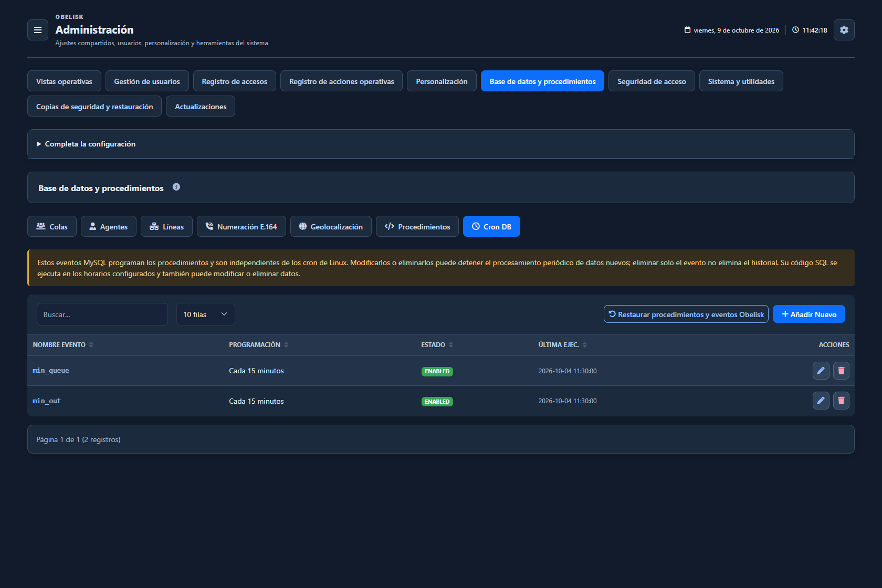
Task: Click the Administración page title
Action: pos(94,30)
